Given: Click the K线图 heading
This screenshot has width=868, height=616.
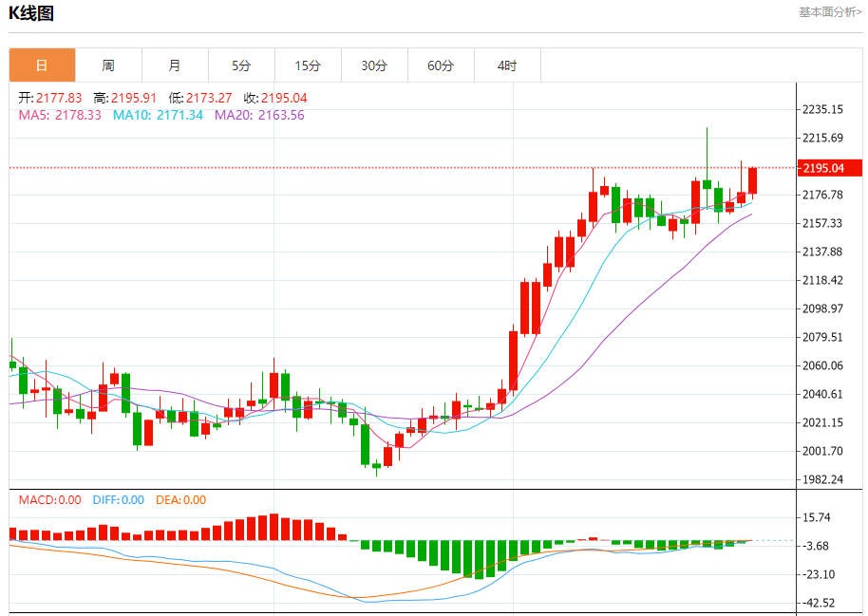Looking at the screenshot, I should 31,12.
